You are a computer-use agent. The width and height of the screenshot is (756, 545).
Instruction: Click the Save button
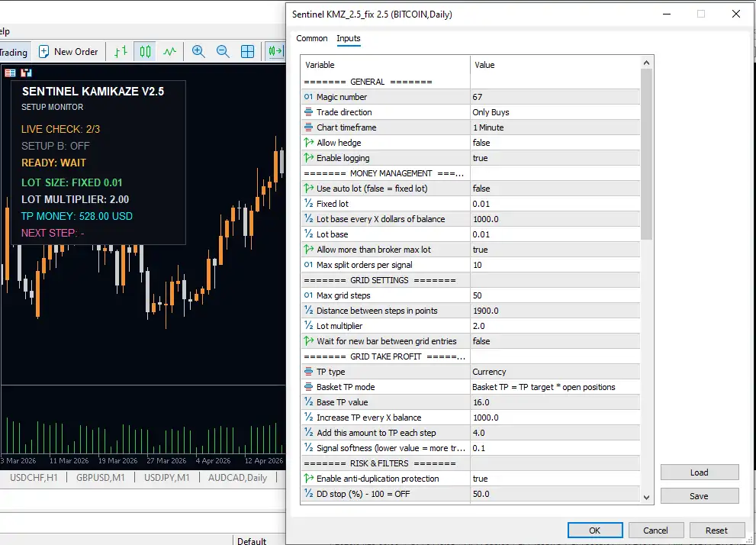[x=699, y=496]
